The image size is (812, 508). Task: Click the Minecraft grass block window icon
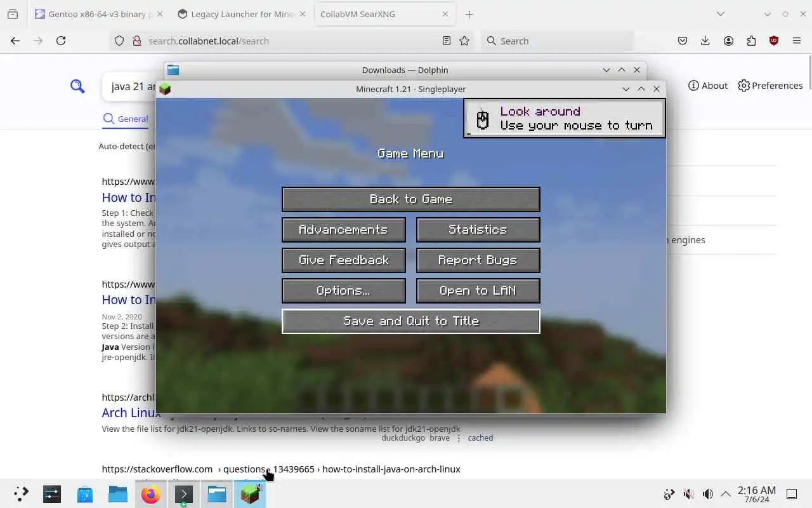point(165,89)
